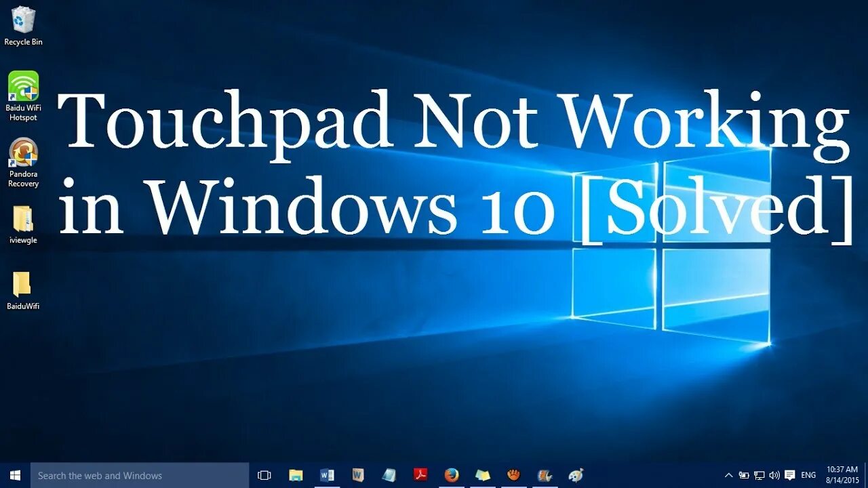Click the 'Search the web and Windows' box
This screenshot has width=868, height=488.
(140, 475)
